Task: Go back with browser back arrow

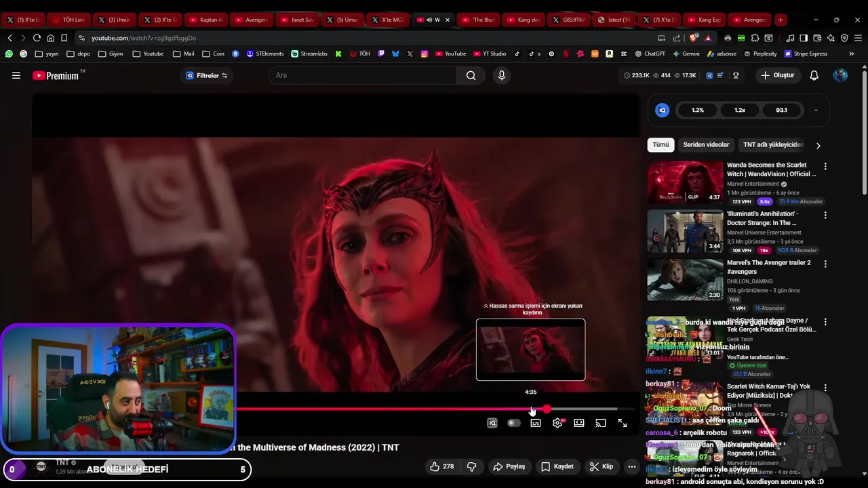Action: point(9,38)
